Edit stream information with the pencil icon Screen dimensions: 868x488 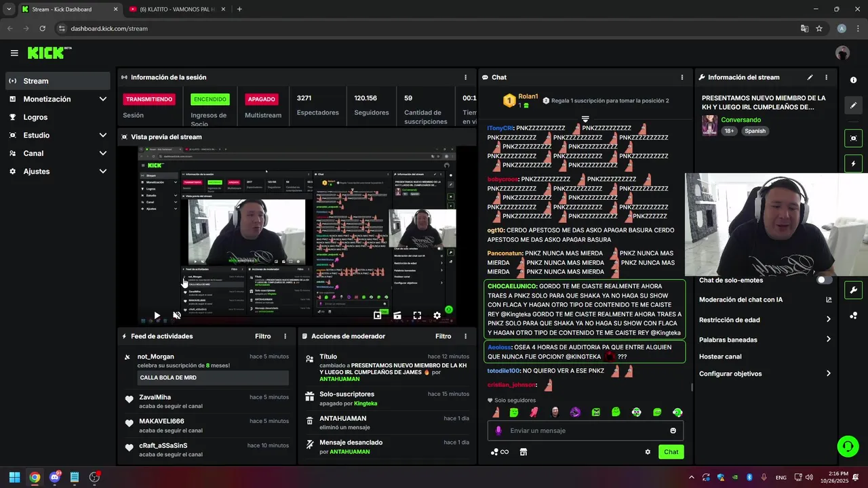coord(810,77)
